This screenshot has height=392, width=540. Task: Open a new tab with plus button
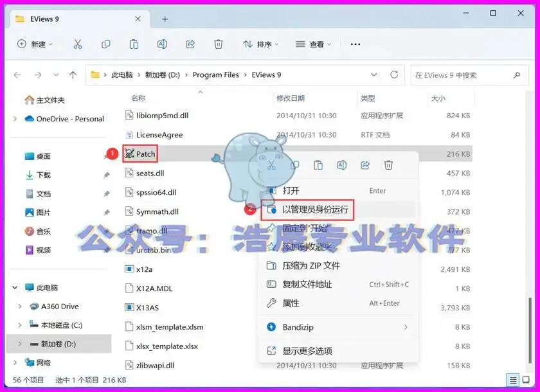(165, 19)
